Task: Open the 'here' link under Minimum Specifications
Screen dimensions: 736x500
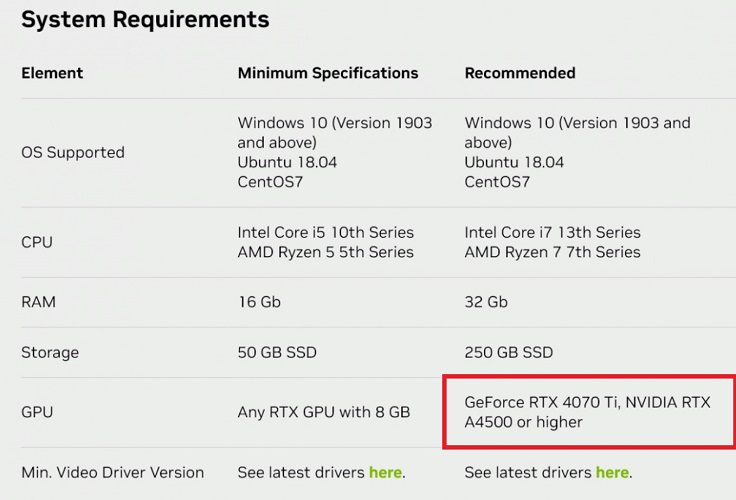Action: [385, 472]
